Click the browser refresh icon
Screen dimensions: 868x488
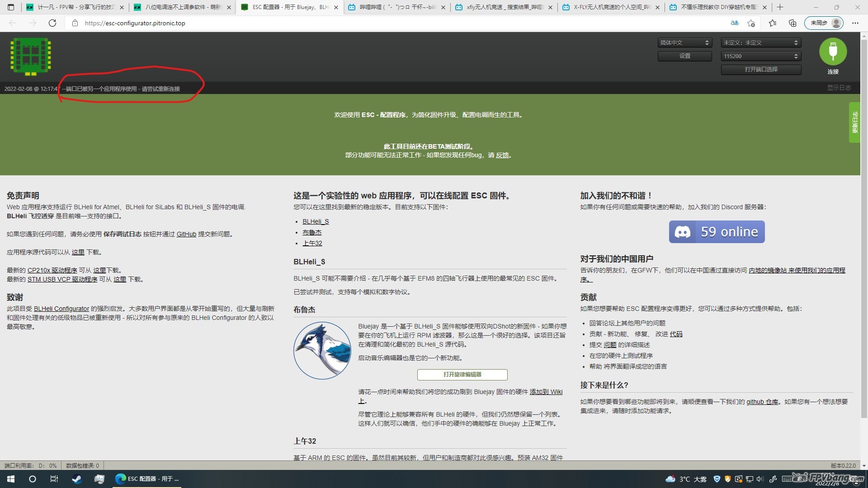coord(52,23)
